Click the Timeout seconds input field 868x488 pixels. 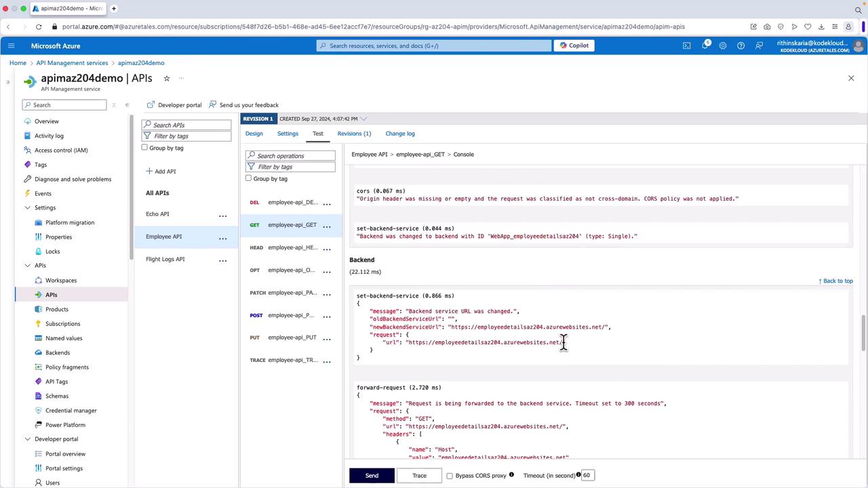pyautogui.click(x=587, y=475)
